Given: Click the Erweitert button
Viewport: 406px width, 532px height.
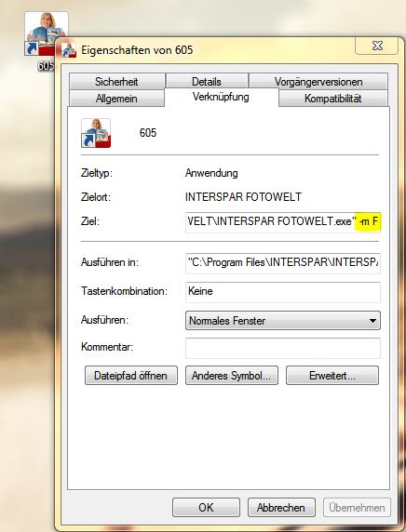Looking at the screenshot, I should click(332, 375).
